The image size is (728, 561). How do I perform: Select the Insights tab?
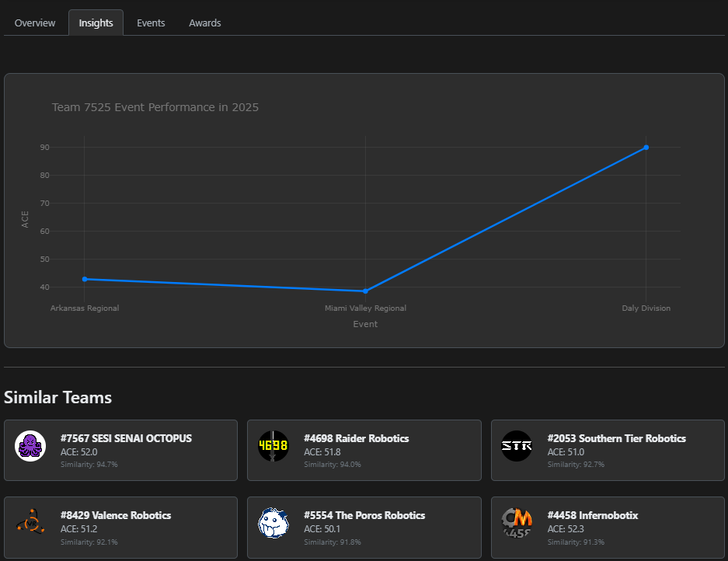[96, 23]
